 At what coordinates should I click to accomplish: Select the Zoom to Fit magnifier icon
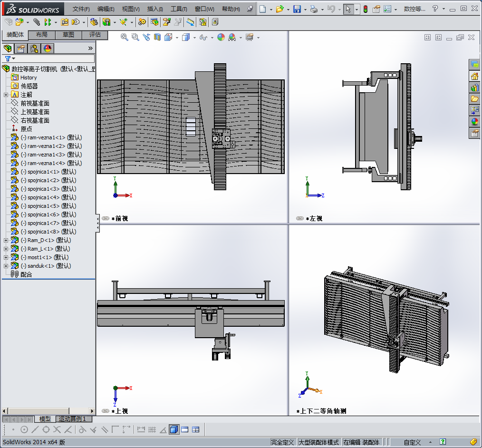[x=125, y=37]
